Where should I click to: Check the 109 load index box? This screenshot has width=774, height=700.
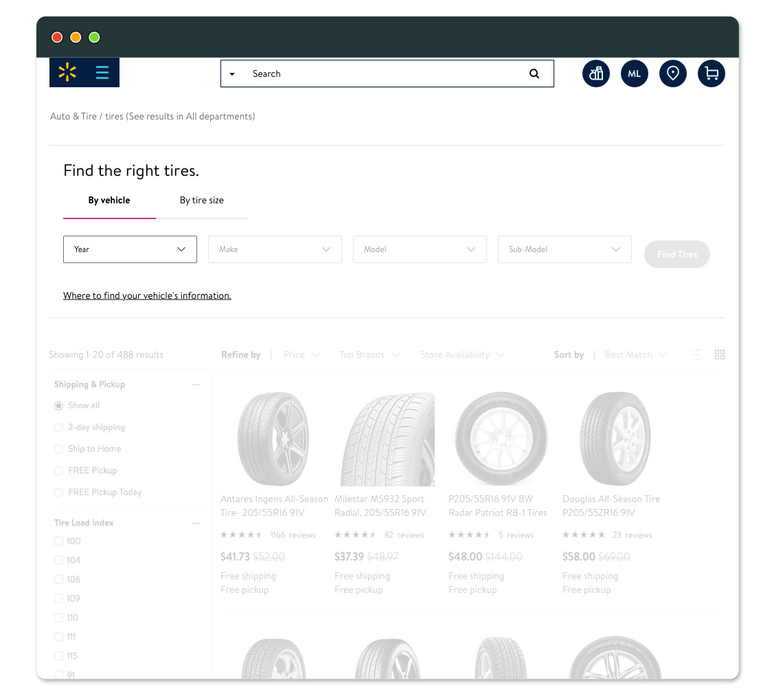59,599
